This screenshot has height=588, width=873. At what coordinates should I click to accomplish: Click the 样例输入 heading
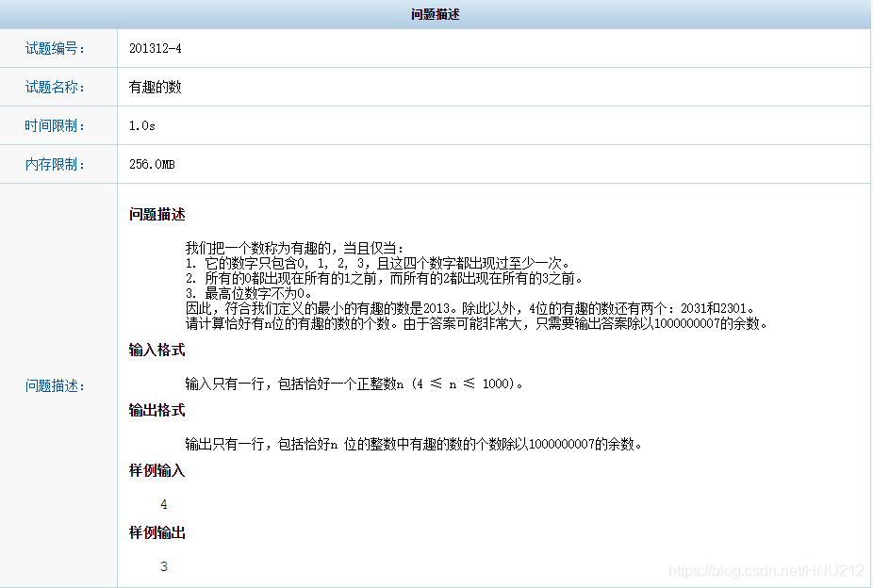pos(156,470)
